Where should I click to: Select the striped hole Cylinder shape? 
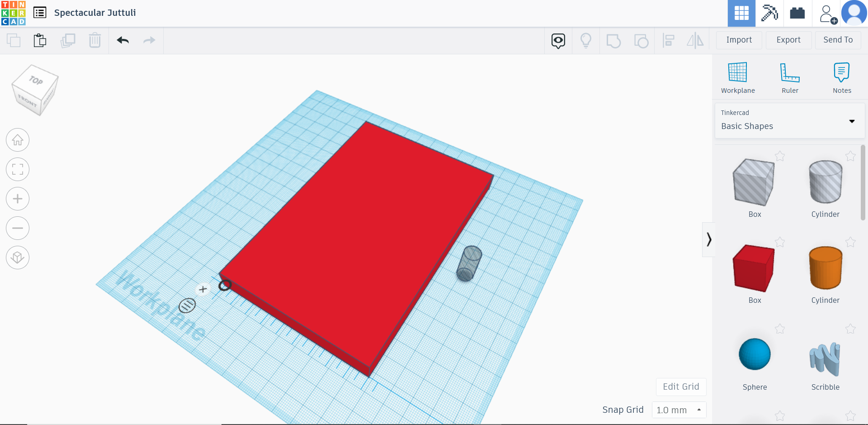pyautogui.click(x=825, y=182)
